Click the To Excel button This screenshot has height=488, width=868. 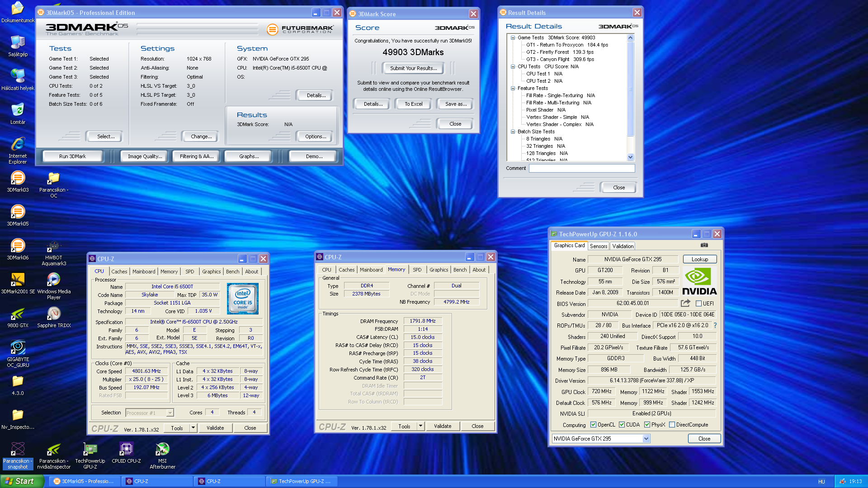click(414, 104)
